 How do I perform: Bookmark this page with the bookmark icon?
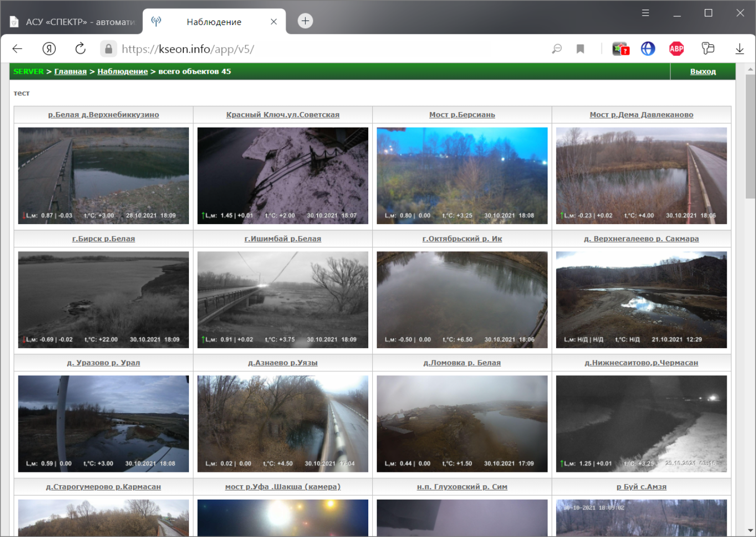[x=580, y=49]
